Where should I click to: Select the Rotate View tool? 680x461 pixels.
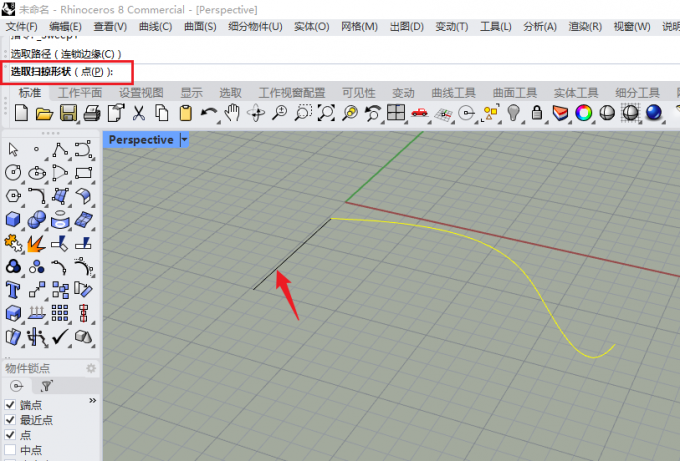click(256, 113)
